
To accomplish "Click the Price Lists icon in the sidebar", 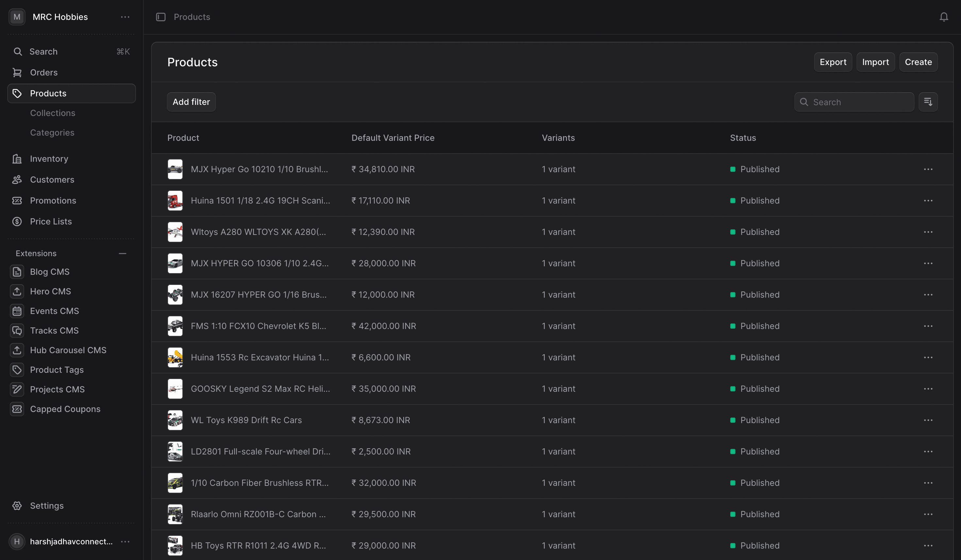I will [17, 222].
